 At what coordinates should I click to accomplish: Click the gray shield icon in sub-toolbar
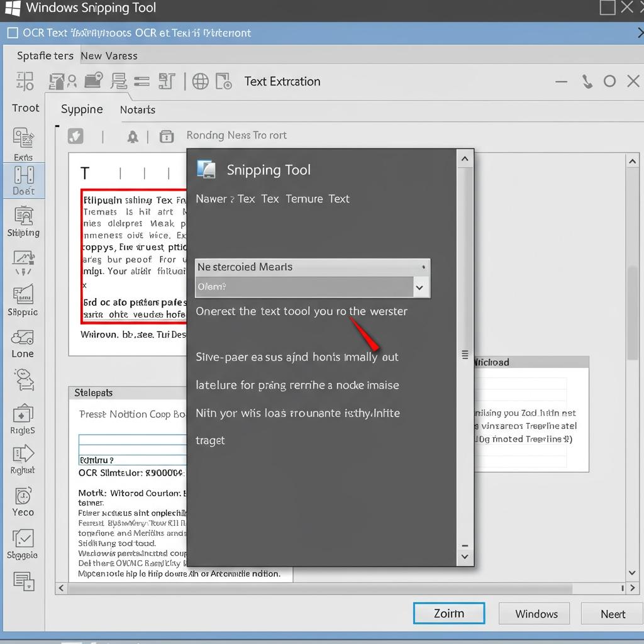[75, 136]
